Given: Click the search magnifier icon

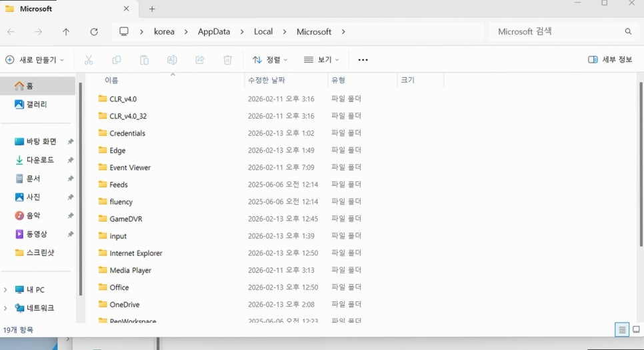Looking at the screenshot, I should (628, 31).
